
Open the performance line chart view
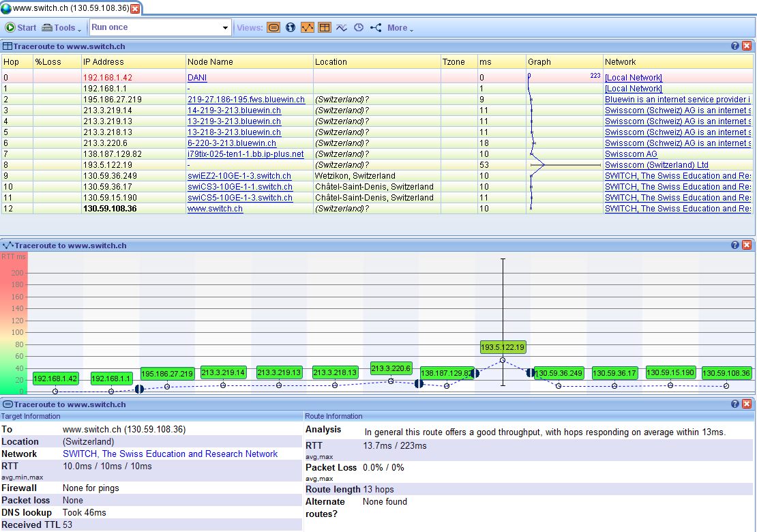(342, 28)
